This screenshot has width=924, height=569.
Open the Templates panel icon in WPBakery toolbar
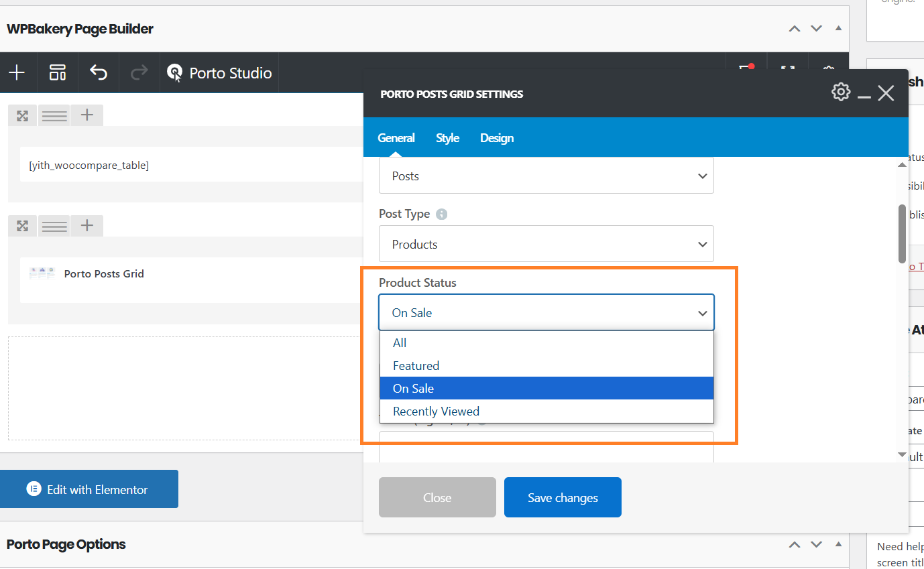coord(58,72)
